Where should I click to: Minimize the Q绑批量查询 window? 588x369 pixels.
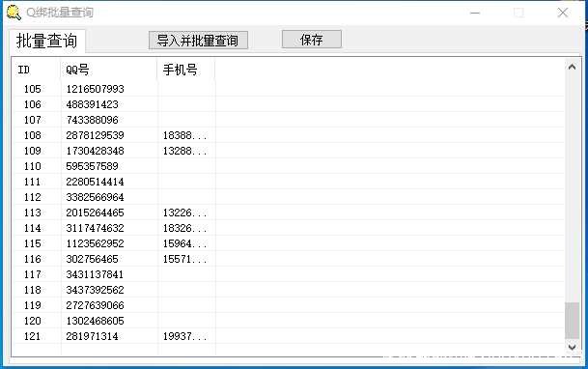pos(475,13)
